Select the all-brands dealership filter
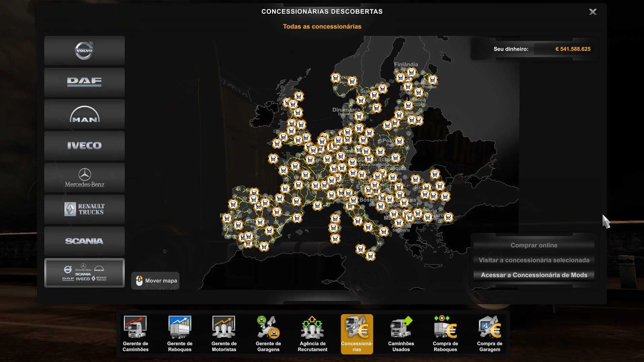Screen dimensions: 644x362 click(84, 273)
